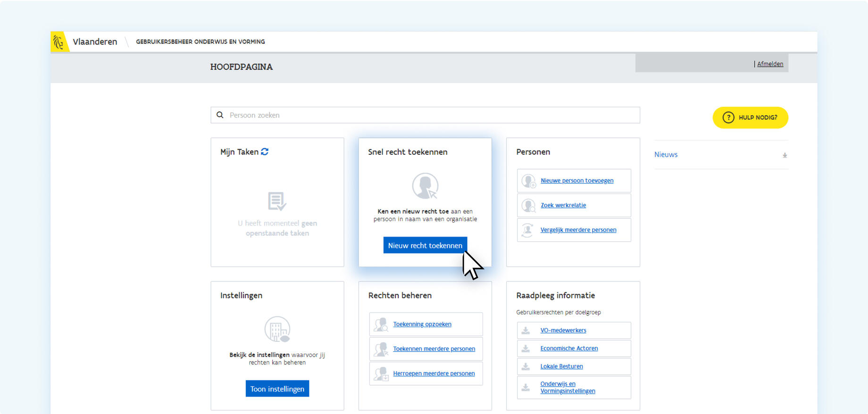Click the Snel recht toekennen heading
Viewport: 868px width, 414px height.
[x=408, y=152]
